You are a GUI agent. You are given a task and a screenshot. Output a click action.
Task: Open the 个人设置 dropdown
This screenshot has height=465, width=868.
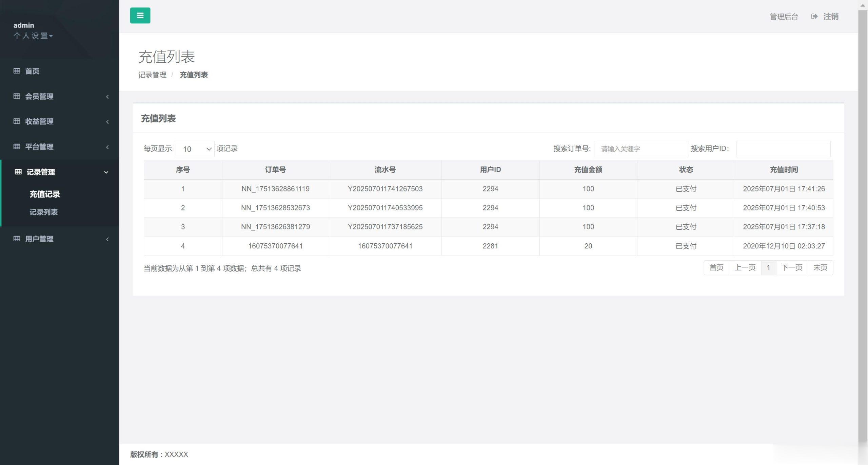click(x=33, y=36)
